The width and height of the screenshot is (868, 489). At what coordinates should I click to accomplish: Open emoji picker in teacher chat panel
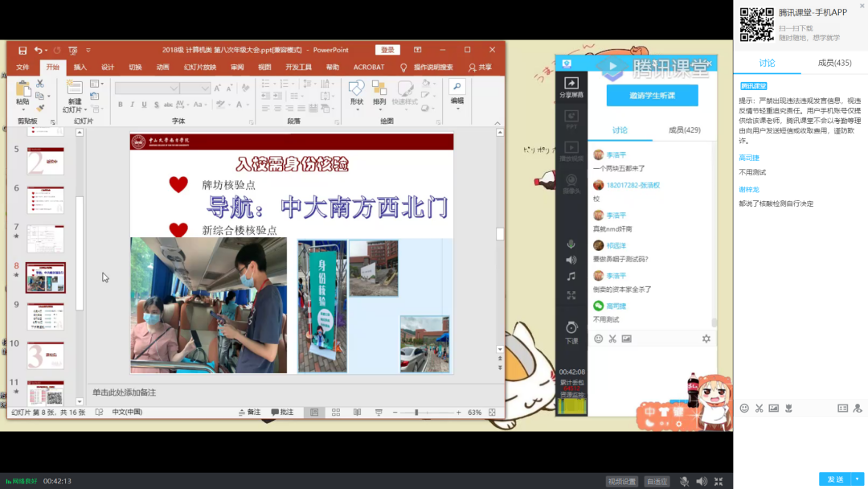click(x=598, y=339)
